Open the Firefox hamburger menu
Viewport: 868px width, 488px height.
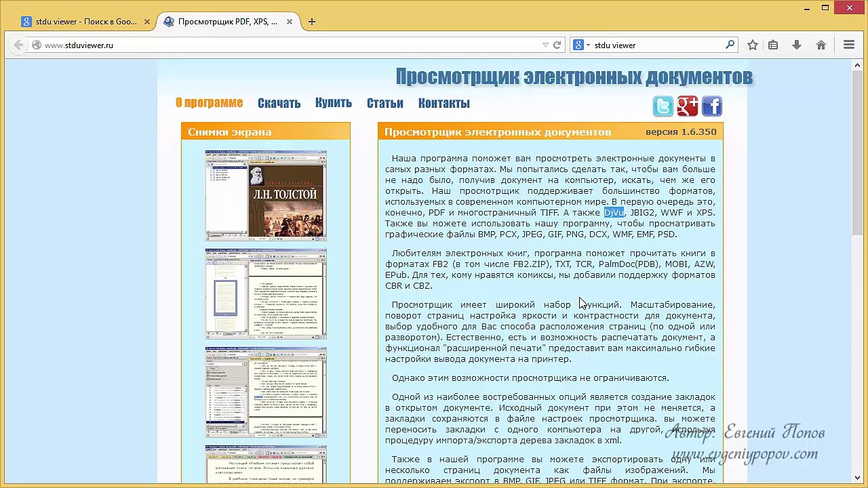(x=849, y=45)
